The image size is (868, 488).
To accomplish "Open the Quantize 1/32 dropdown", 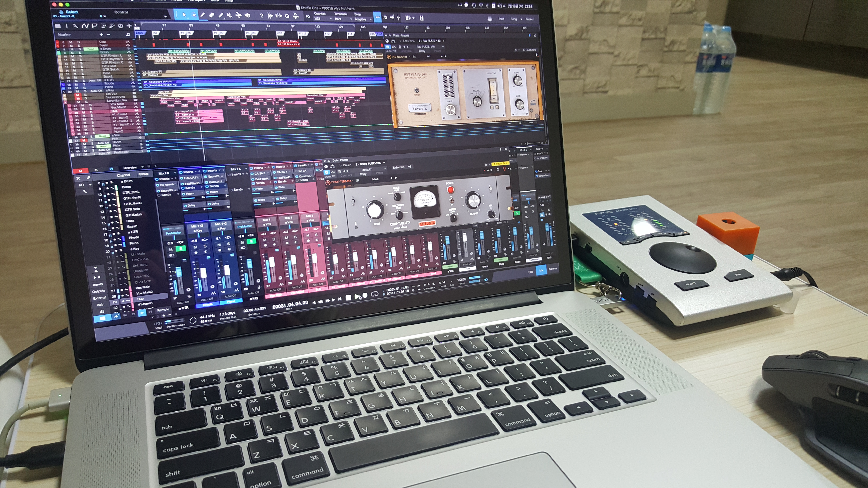I will [323, 18].
